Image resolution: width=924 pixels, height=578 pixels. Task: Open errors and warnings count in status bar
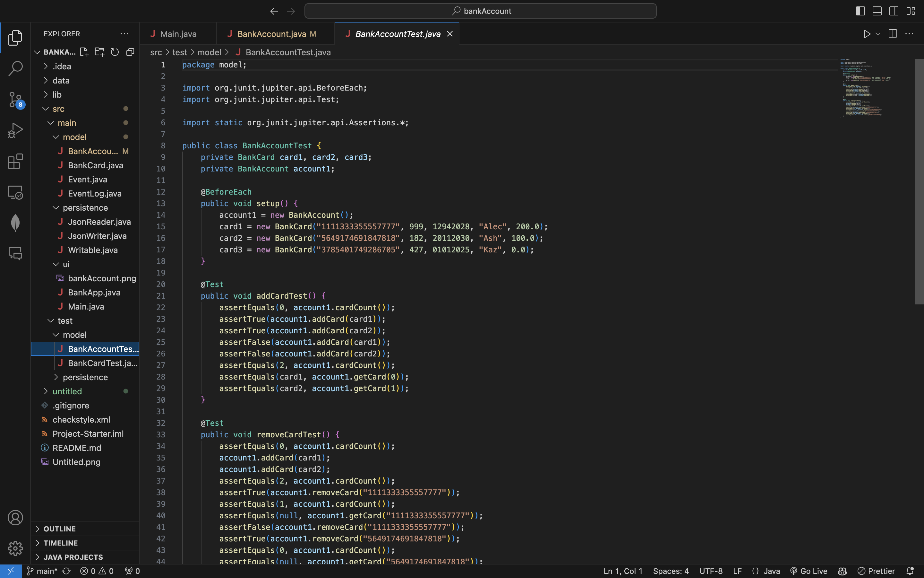point(97,571)
